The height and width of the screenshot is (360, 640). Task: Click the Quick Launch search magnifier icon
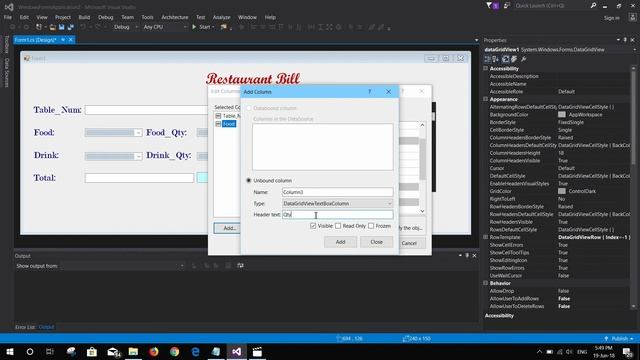pyautogui.click(x=593, y=6)
